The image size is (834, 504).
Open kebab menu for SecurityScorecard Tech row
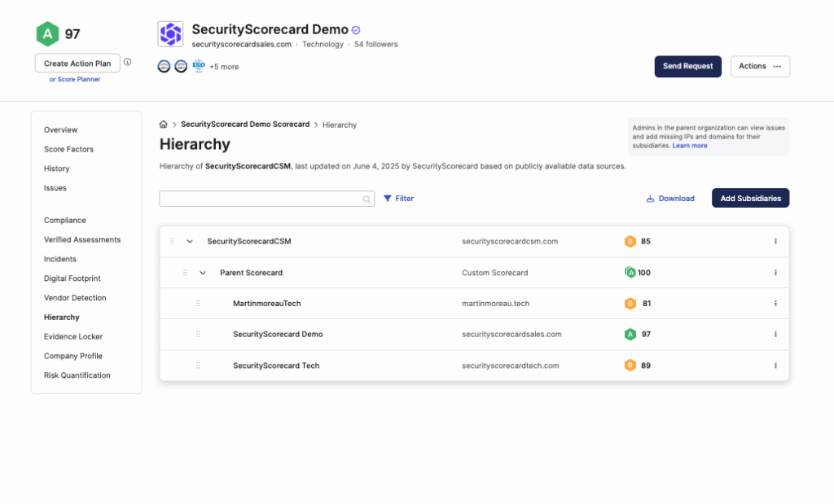click(x=775, y=366)
